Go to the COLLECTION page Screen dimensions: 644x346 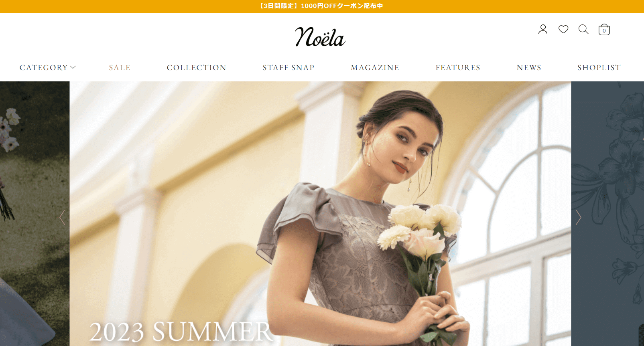(x=197, y=68)
